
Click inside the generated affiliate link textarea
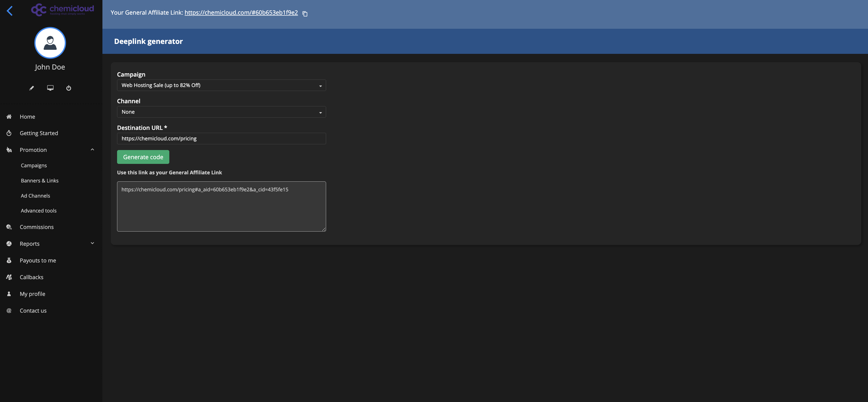coord(221,206)
